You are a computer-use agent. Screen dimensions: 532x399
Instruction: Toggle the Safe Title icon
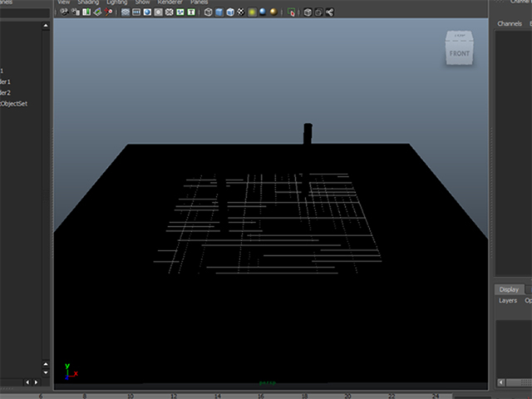[x=191, y=12]
